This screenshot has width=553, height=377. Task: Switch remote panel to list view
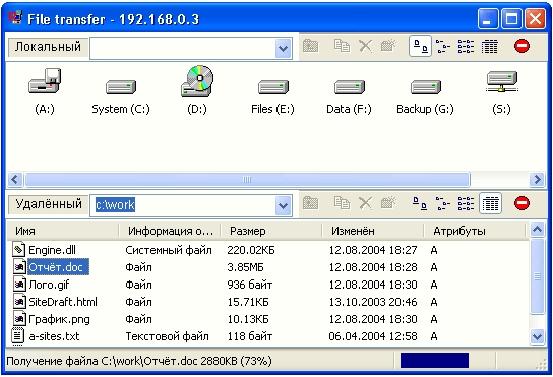pyautogui.click(x=466, y=203)
